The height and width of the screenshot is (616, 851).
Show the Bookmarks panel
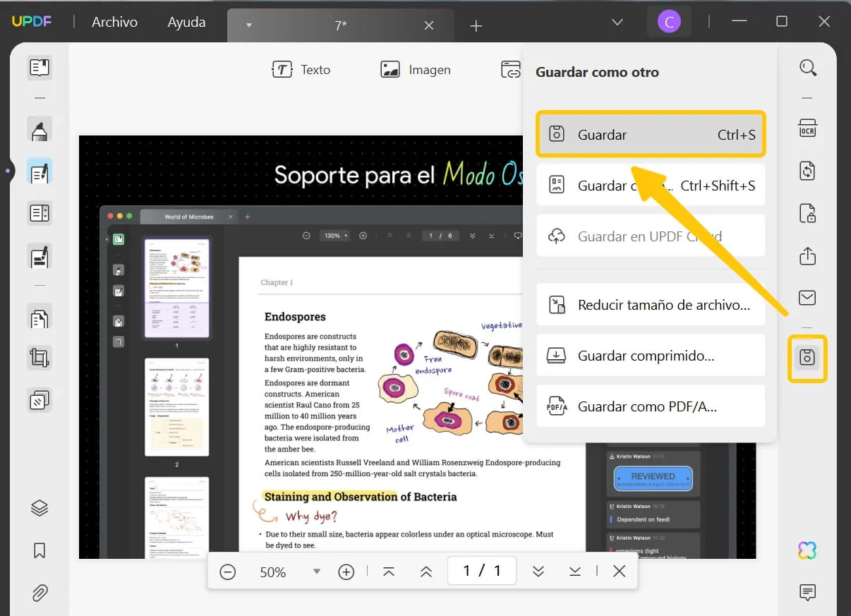tap(40, 550)
